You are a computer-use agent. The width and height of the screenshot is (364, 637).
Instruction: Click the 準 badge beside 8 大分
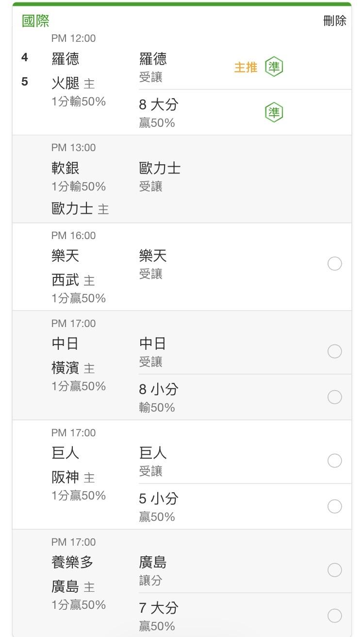pyautogui.click(x=274, y=113)
